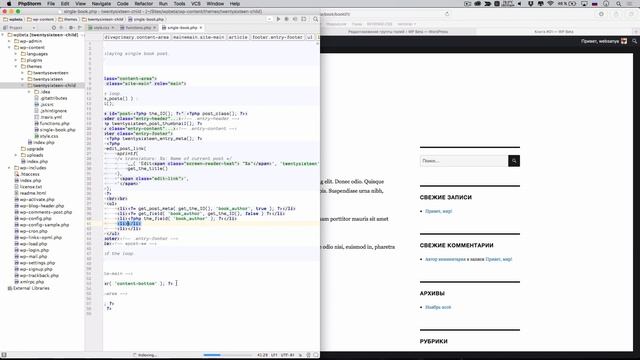The image size is (640, 360).
Task: Click UTF-8 encoding in status bar
Action: (287, 355)
